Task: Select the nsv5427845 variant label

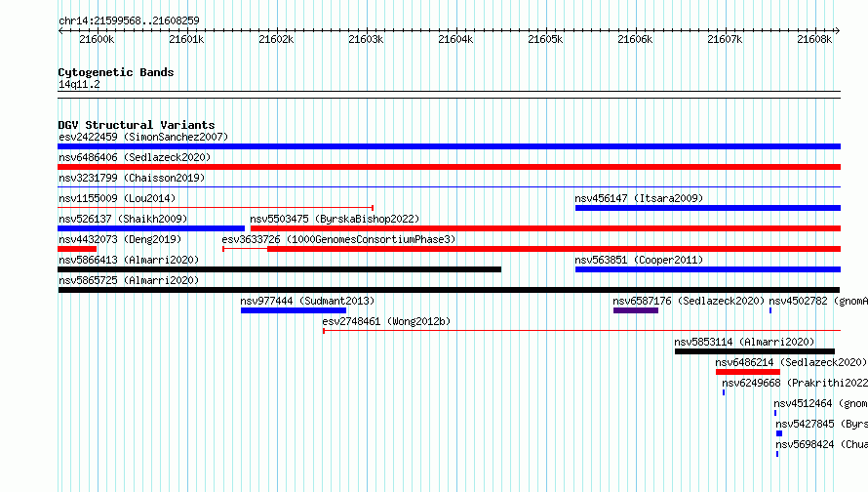Action: coord(821,424)
